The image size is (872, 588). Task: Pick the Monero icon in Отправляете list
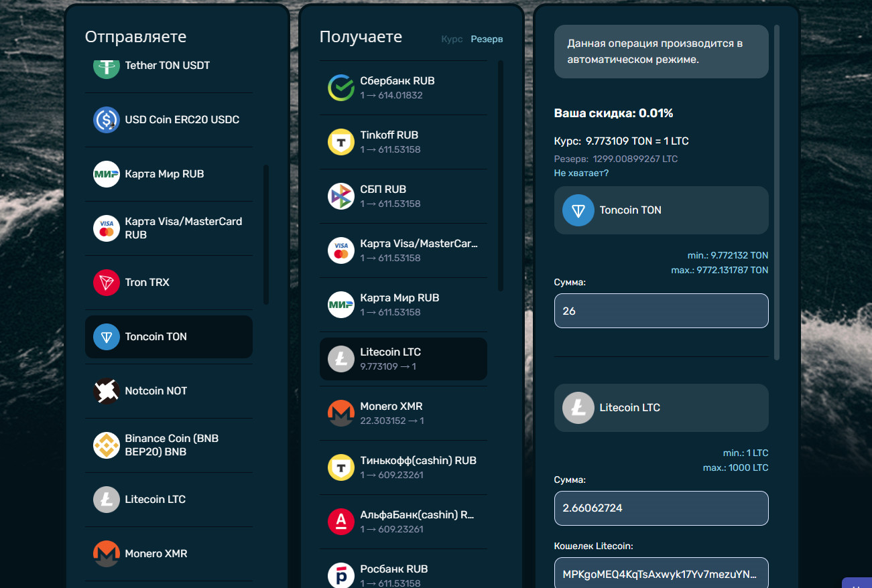106,554
